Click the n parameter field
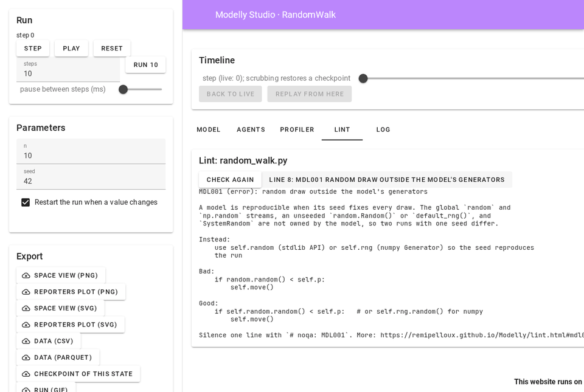 [91, 151]
